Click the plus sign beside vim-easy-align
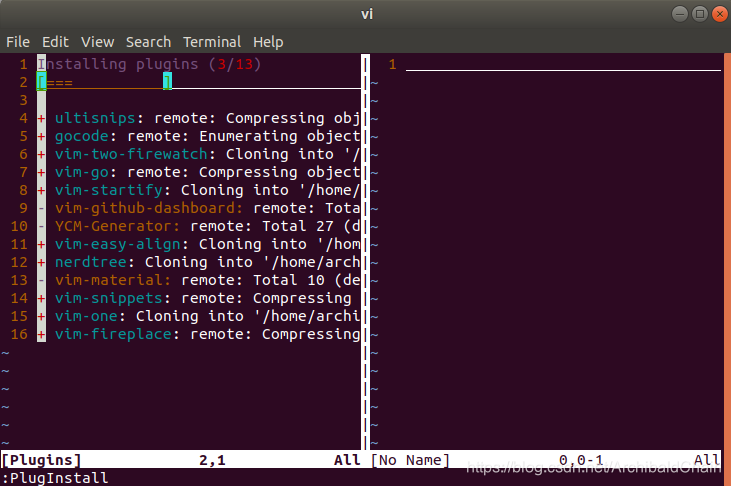This screenshot has height=486, width=731. point(41,244)
